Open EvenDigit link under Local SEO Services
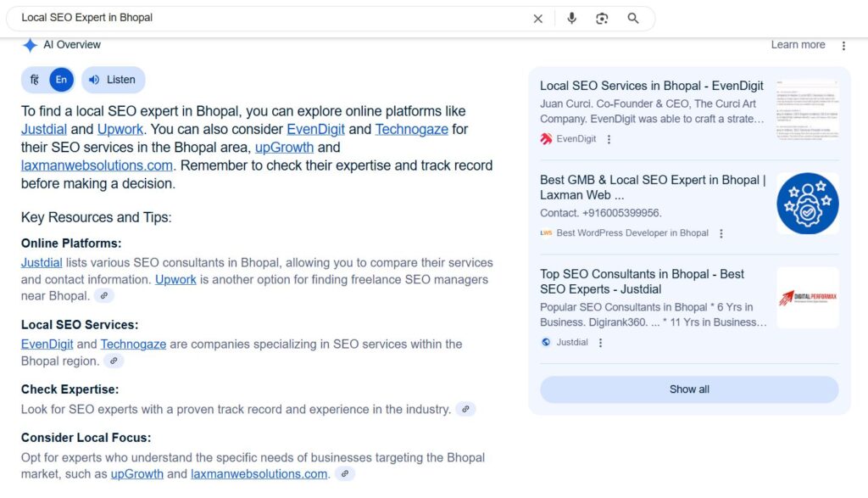The width and height of the screenshot is (868, 498). (47, 344)
